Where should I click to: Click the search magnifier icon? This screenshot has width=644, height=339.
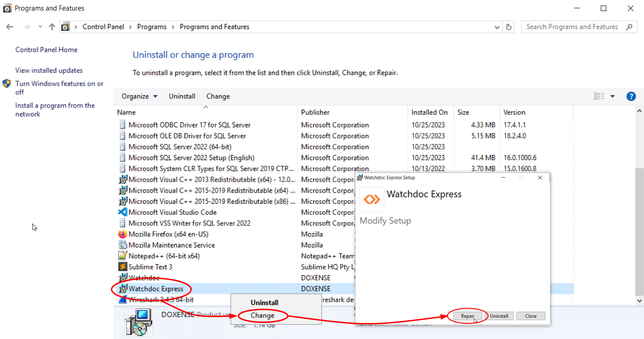tap(629, 27)
